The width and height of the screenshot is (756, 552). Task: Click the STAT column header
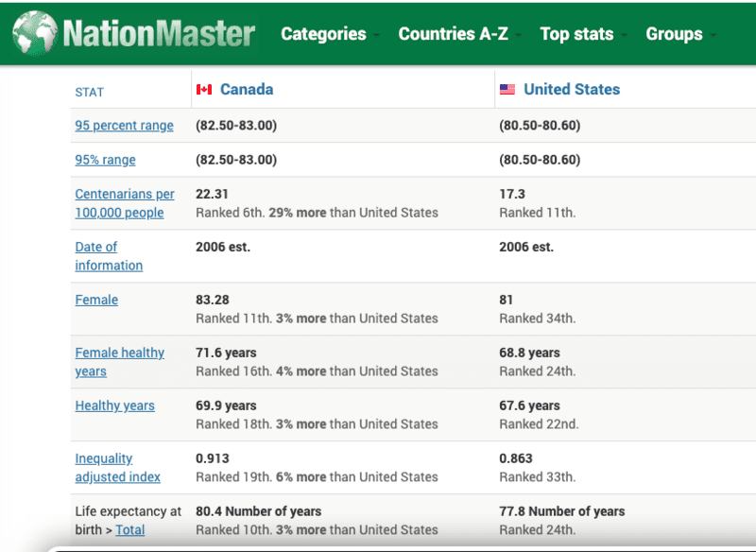coord(89,92)
